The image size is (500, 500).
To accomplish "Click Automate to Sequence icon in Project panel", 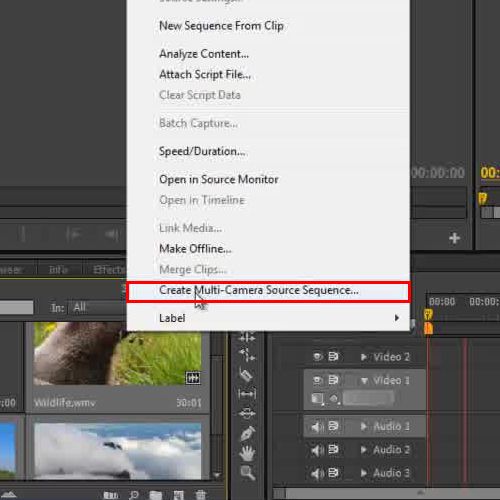I will point(111,495).
